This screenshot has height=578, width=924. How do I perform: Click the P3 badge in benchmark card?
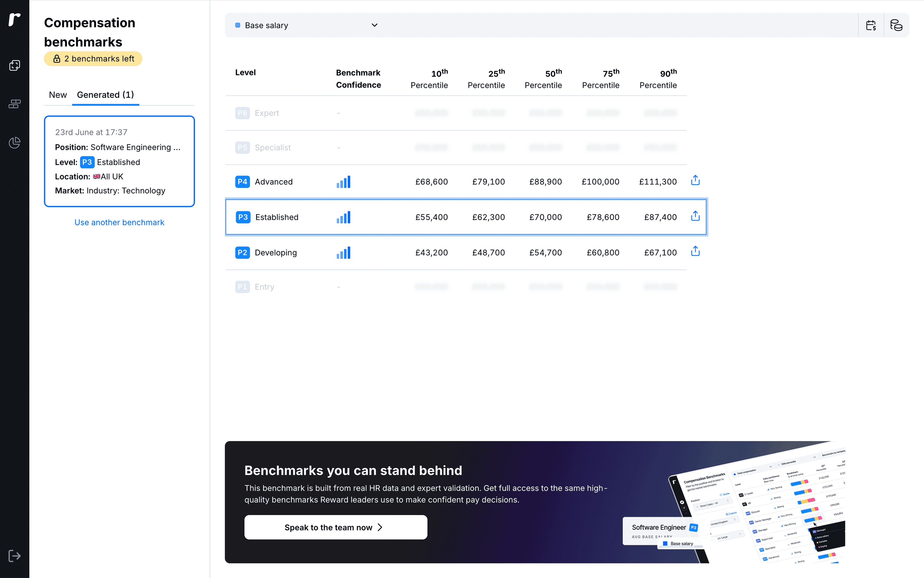click(87, 162)
